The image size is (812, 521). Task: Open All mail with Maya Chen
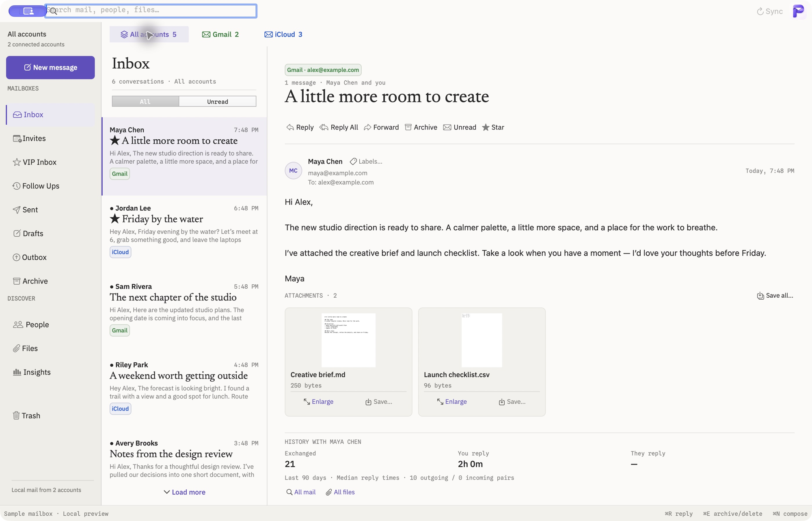pyautogui.click(x=300, y=492)
